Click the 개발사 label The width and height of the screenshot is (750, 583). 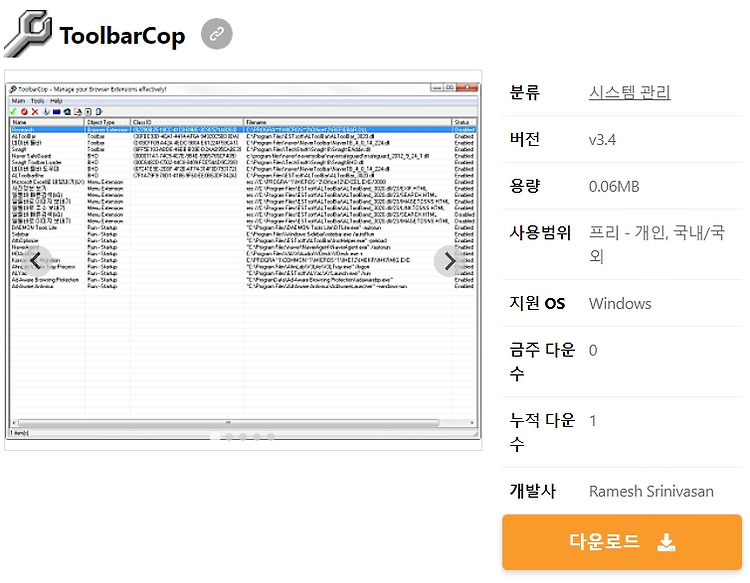click(533, 491)
